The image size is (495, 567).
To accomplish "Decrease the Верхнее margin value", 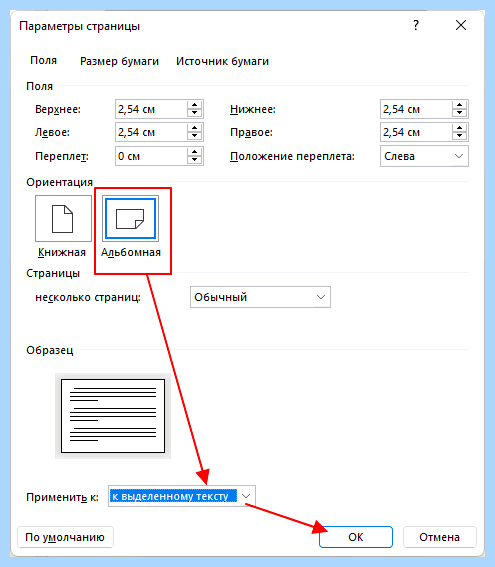I will point(195,113).
